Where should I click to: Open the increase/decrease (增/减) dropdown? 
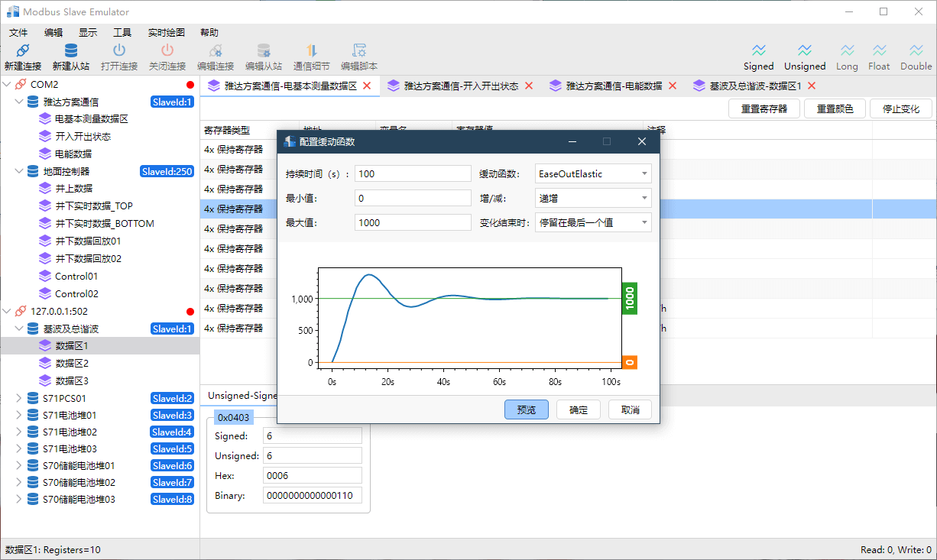click(593, 199)
